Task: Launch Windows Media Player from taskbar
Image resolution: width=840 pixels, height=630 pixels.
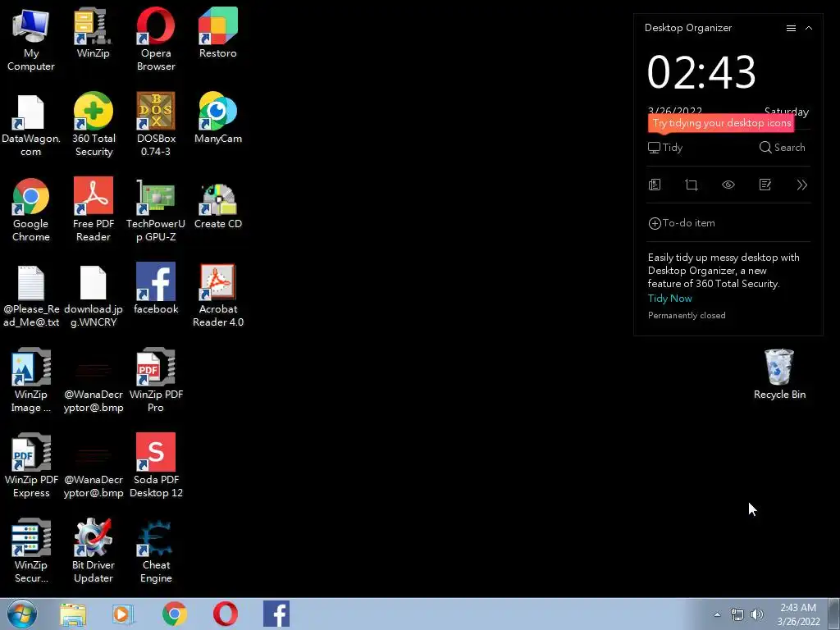Action: (x=123, y=614)
